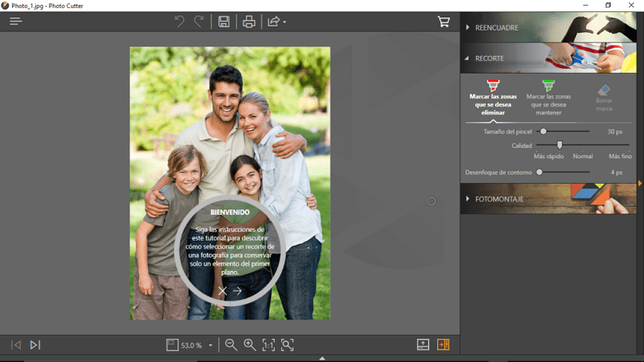Click the share export icon

(273, 22)
